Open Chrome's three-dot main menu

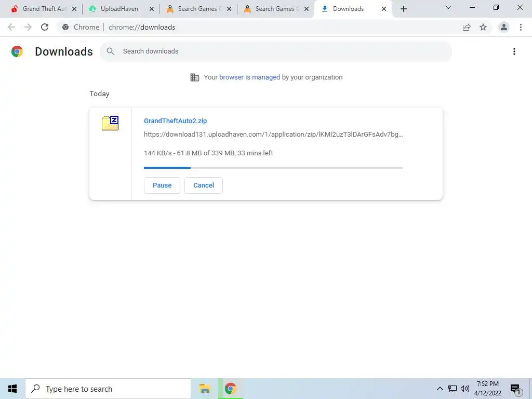521,27
